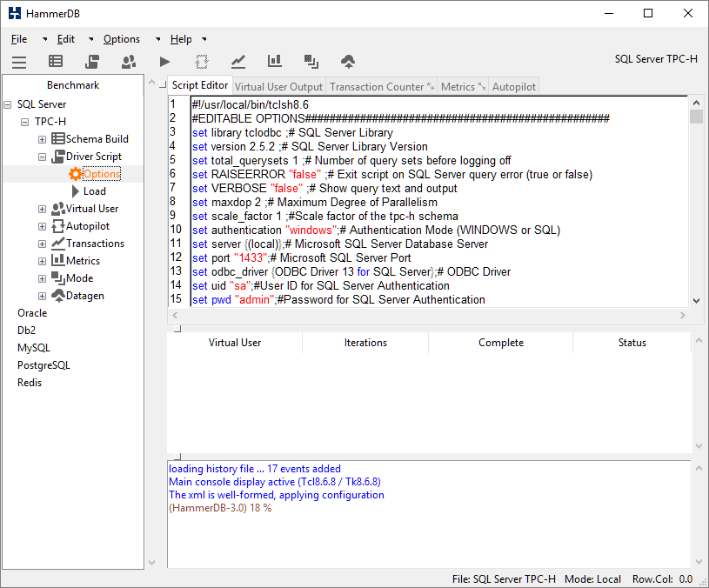Select the Redis database entry
709x588 pixels.
point(30,383)
